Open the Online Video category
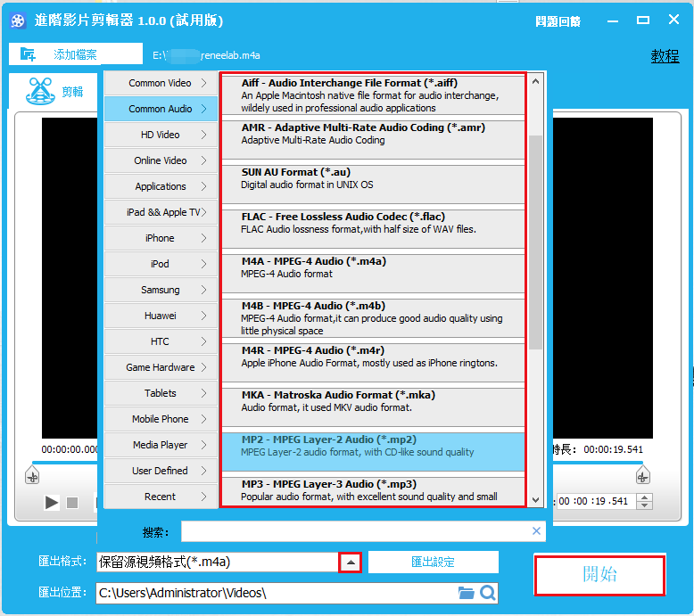This screenshot has height=616, width=694. [x=161, y=160]
